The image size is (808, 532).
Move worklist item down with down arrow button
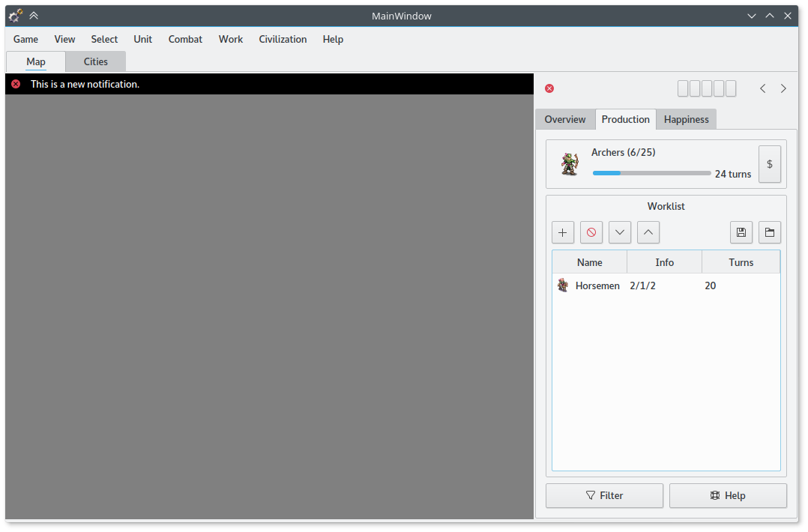(619, 232)
